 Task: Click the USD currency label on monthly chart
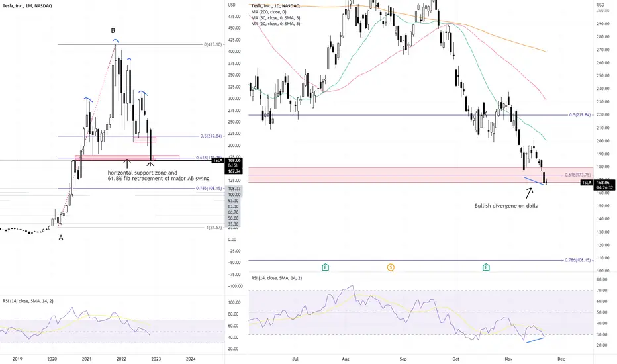point(232,5)
